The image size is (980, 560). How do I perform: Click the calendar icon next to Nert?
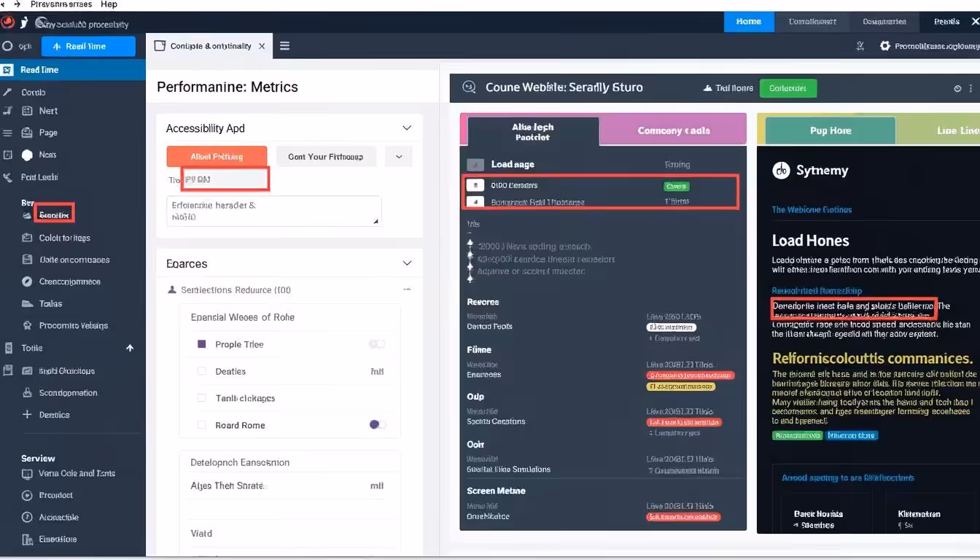[x=27, y=111]
